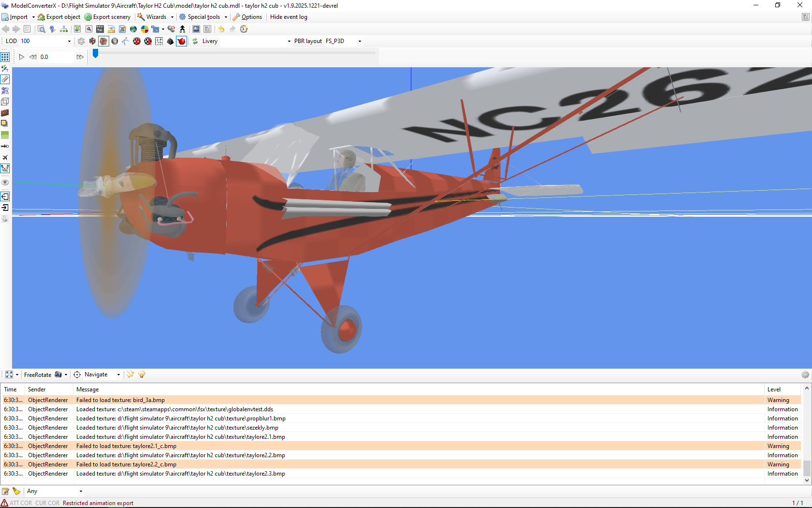Click the undo arrow icon
Viewport: 812px width, 508px height.
coord(221,29)
